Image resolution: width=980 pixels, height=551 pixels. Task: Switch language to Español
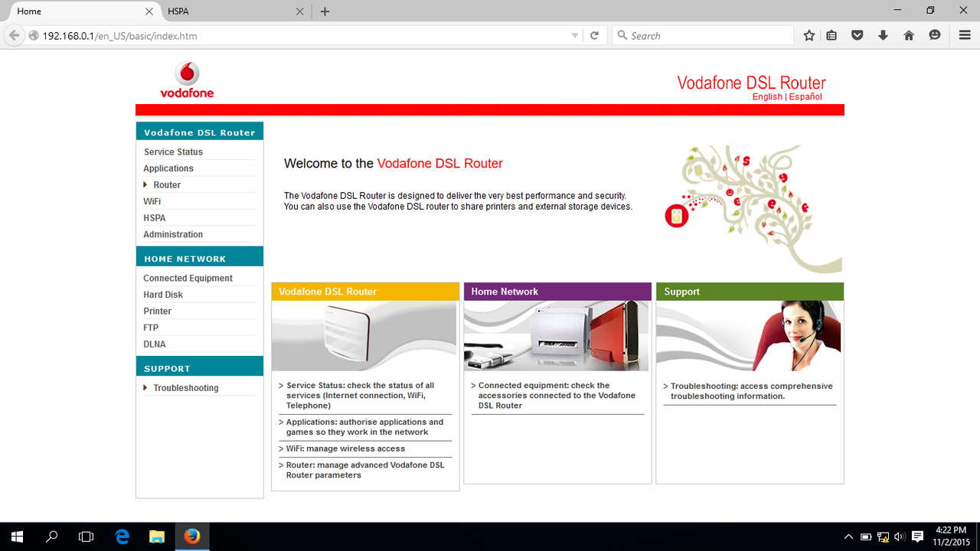click(805, 97)
